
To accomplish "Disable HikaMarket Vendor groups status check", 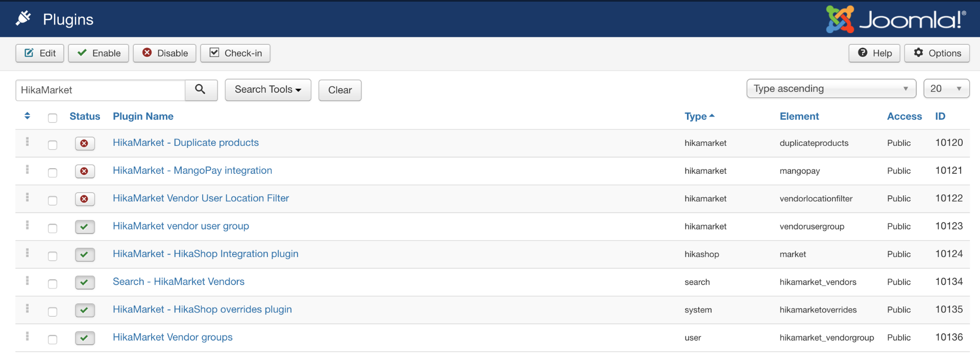I will [x=85, y=338].
